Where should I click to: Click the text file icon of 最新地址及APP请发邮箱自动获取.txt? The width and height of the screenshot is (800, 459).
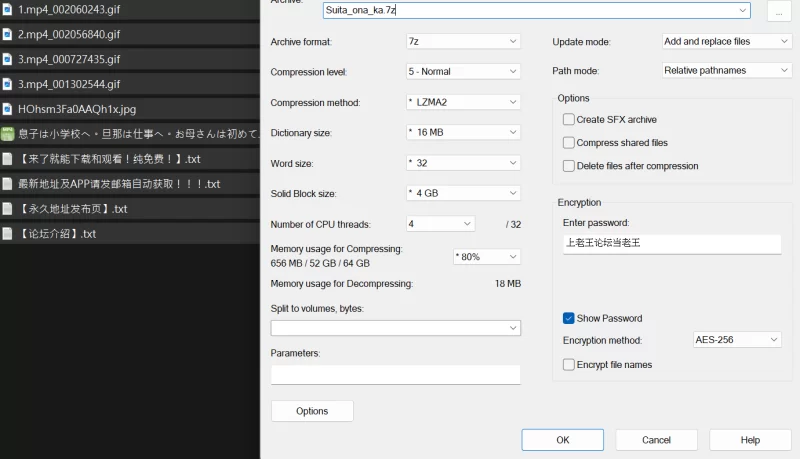tap(7, 184)
